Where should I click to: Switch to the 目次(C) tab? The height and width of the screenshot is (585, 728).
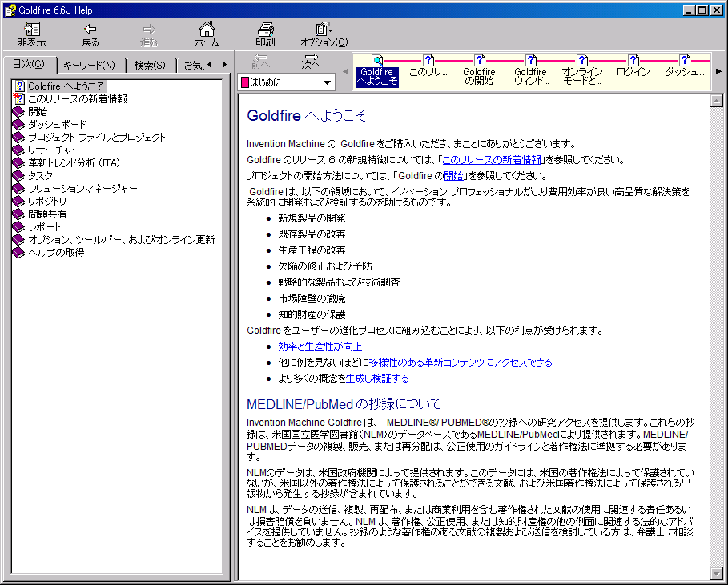(29, 65)
